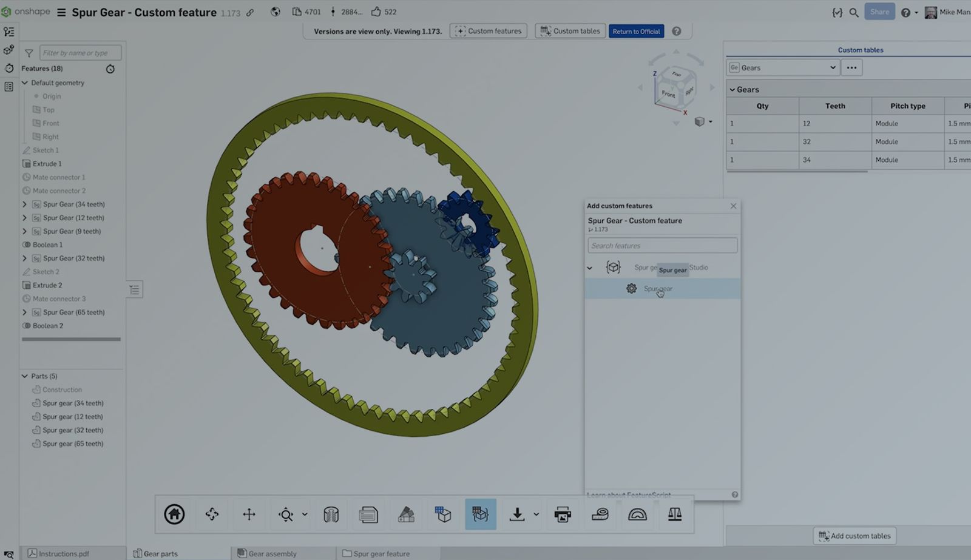Screen dimensions: 971x560
Task: Select the Pan tool with four-way arrows
Action: pos(249,514)
